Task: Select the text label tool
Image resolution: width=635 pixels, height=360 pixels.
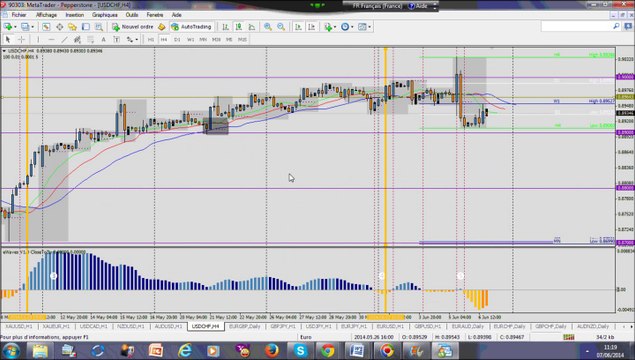Action: click(x=117, y=39)
